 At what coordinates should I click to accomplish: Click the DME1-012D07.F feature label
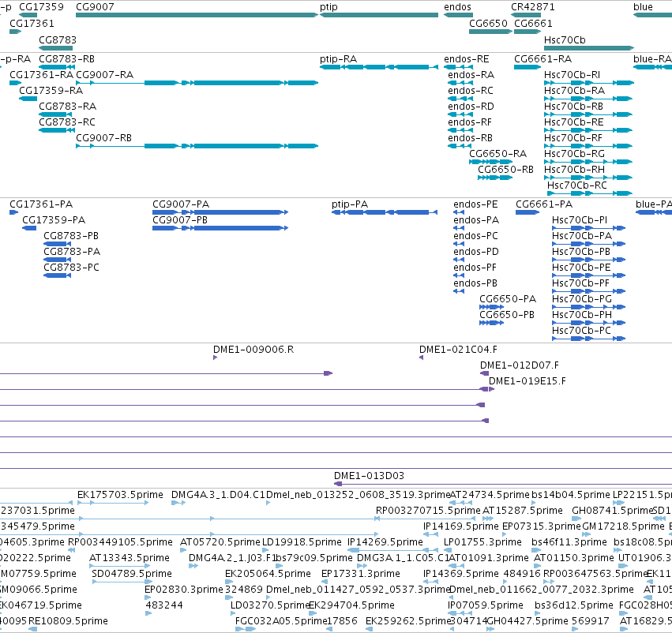pyautogui.click(x=519, y=365)
